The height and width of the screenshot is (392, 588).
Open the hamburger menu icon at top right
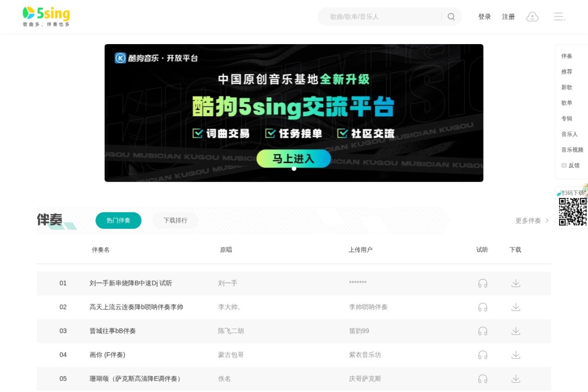559,16
